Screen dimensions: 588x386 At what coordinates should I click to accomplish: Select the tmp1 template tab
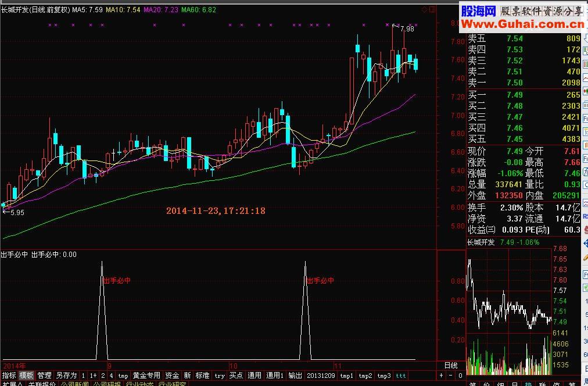[x=346, y=376]
